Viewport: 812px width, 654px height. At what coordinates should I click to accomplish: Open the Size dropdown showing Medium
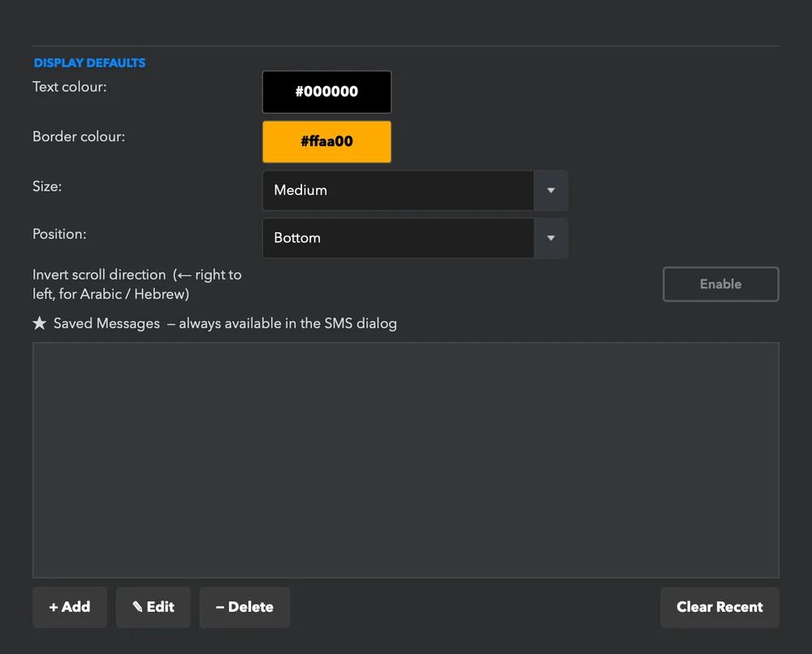pyautogui.click(x=415, y=190)
